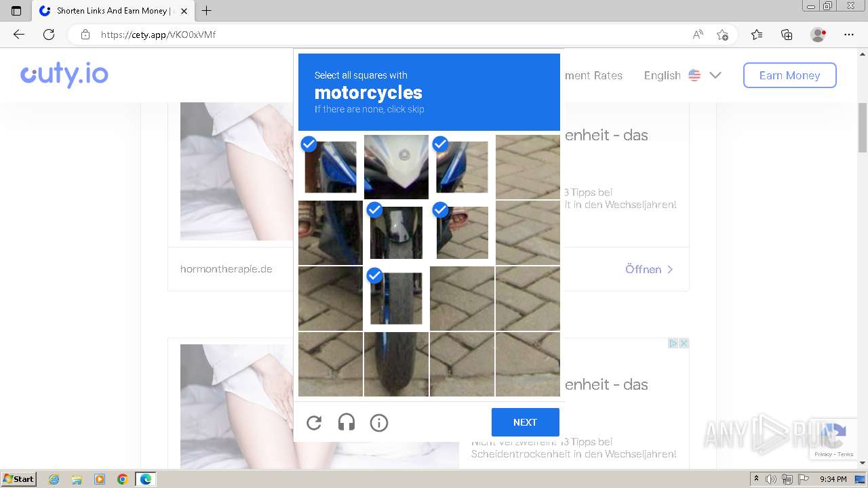Viewport: 868px width, 488px height.
Task: Open the hormontherapie.de ad link
Action: [x=226, y=269]
